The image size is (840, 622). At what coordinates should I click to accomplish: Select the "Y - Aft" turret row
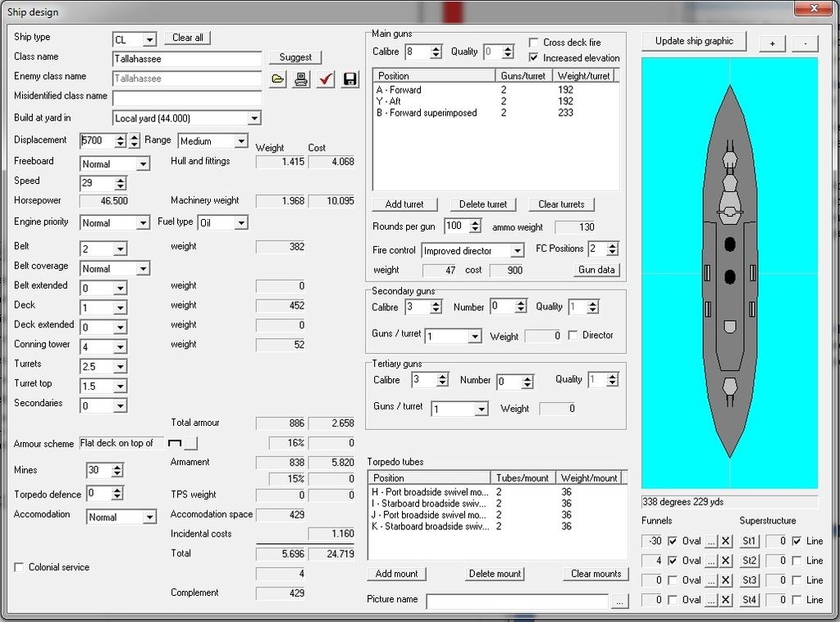tap(496, 101)
